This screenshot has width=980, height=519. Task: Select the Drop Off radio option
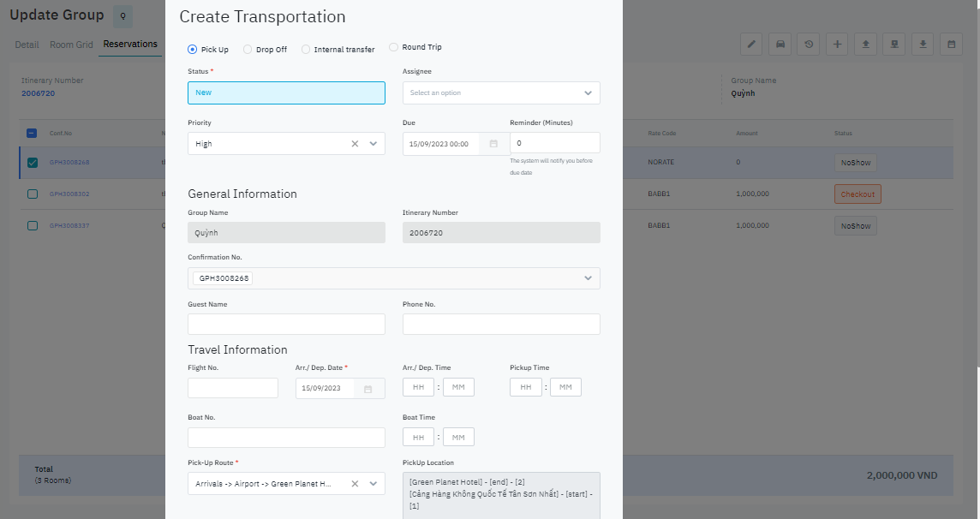tap(248, 50)
